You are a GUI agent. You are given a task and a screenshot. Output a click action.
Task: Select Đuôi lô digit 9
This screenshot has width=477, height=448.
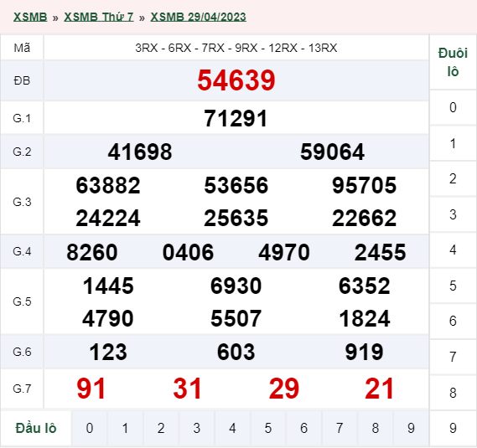[453, 428]
